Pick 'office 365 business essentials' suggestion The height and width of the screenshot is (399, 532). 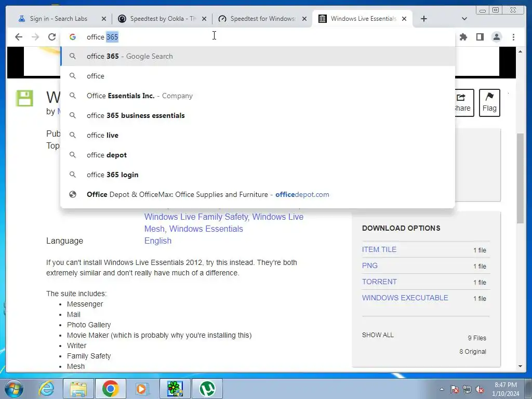point(258,115)
